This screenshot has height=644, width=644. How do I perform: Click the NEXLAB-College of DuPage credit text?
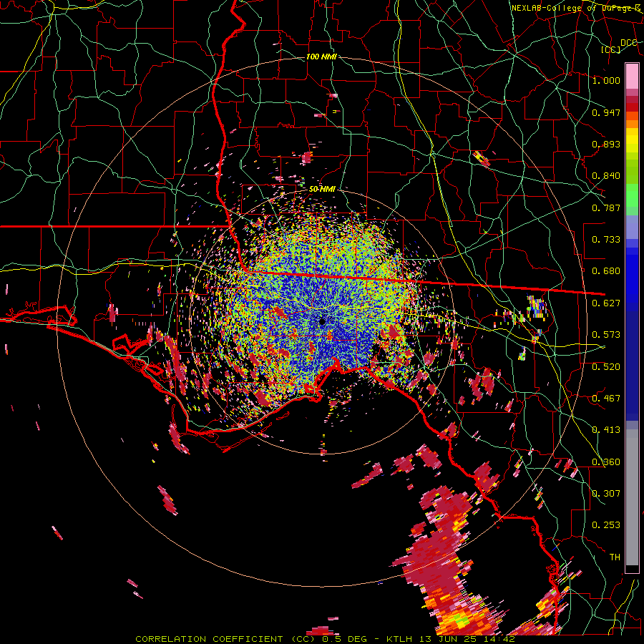pyautogui.click(x=576, y=8)
